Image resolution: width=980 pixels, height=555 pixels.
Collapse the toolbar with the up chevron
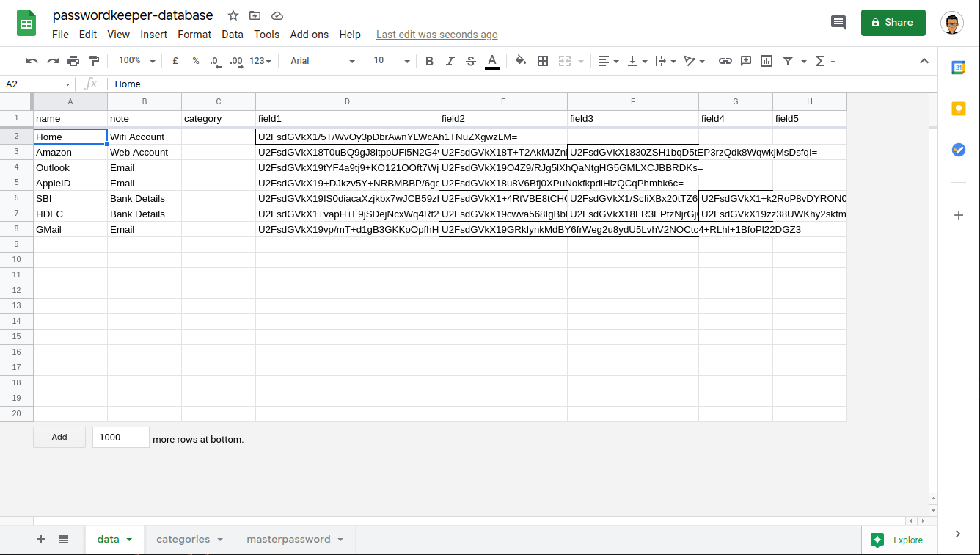tap(924, 61)
